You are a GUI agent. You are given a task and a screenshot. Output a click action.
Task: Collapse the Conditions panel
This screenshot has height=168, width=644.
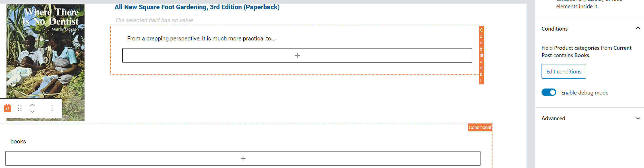coord(638,28)
